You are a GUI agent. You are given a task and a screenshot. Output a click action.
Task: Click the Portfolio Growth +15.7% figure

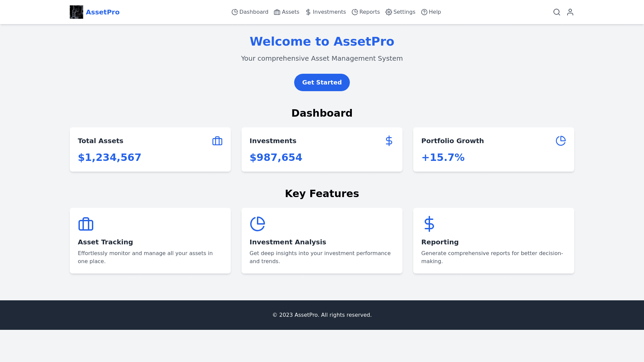443,157
